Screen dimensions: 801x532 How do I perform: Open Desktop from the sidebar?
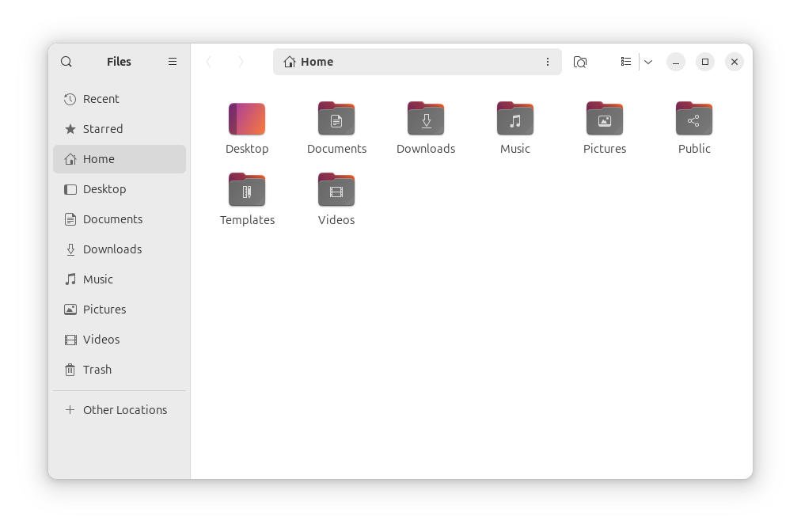[120, 189]
